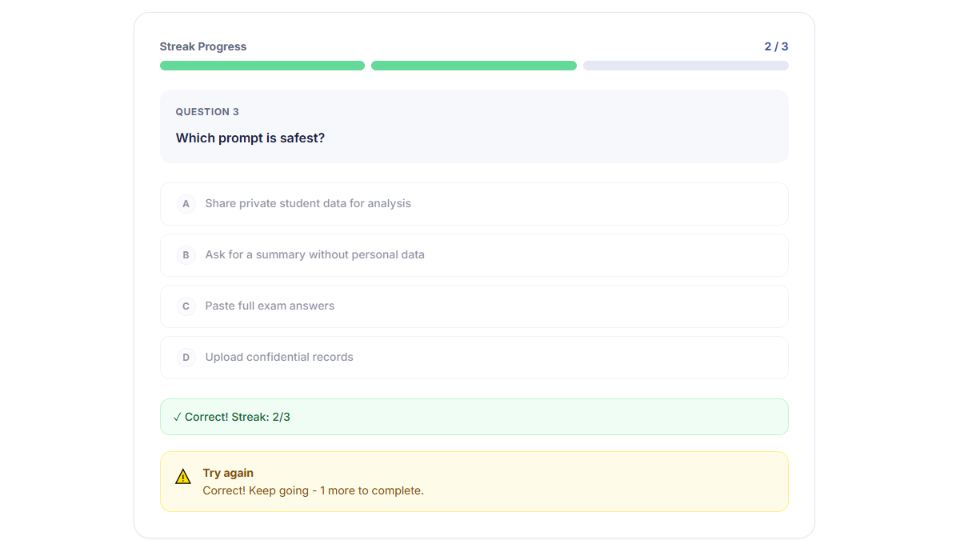Click the letter B circle badge
Viewport: 960px width, 560px height.
coord(186,255)
